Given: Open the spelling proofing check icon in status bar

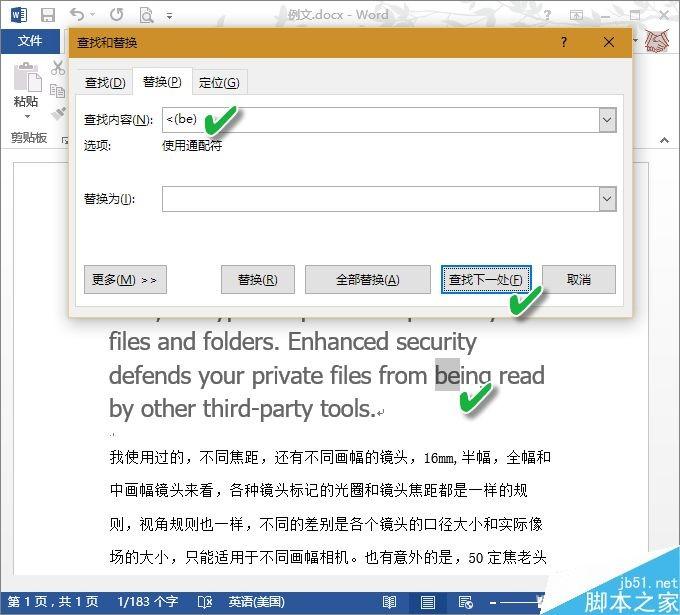Looking at the screenshot, I should click(205, 602).
